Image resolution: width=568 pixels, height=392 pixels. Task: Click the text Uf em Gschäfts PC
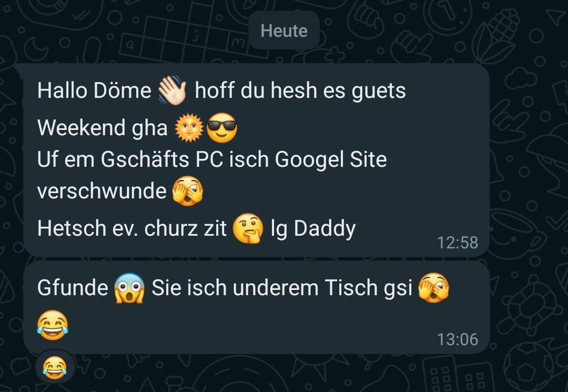[x=130, y=159]
